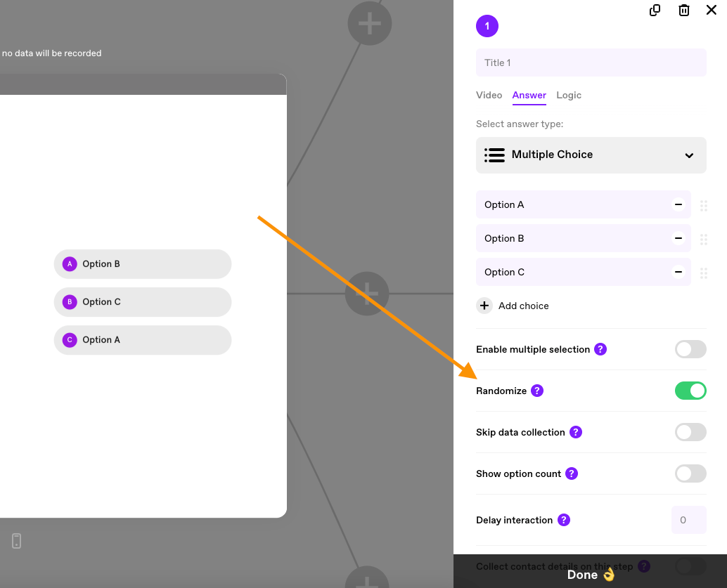
Task: Edit the Option A choice field
Action: [x=572, y=204]
